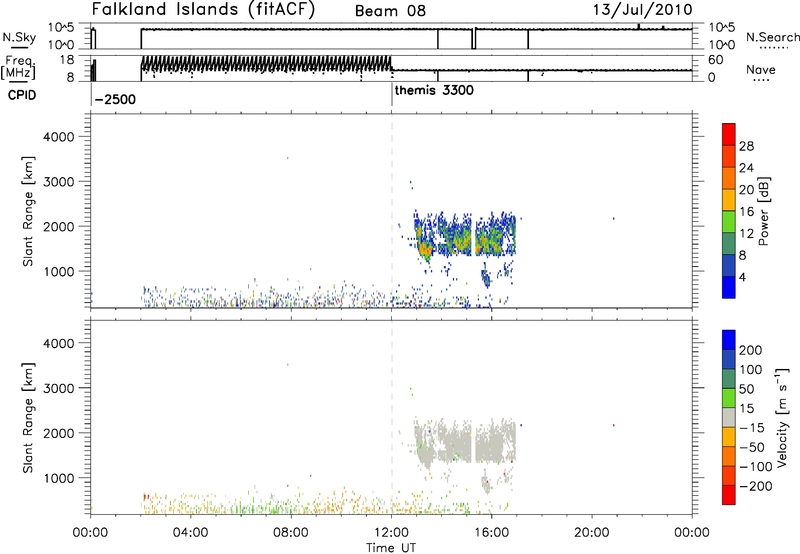Click the "04:00" time tick label
Image resolution: width=800 pixels, height=554 pixels.
pyautogui.click(x=190, y=533)
